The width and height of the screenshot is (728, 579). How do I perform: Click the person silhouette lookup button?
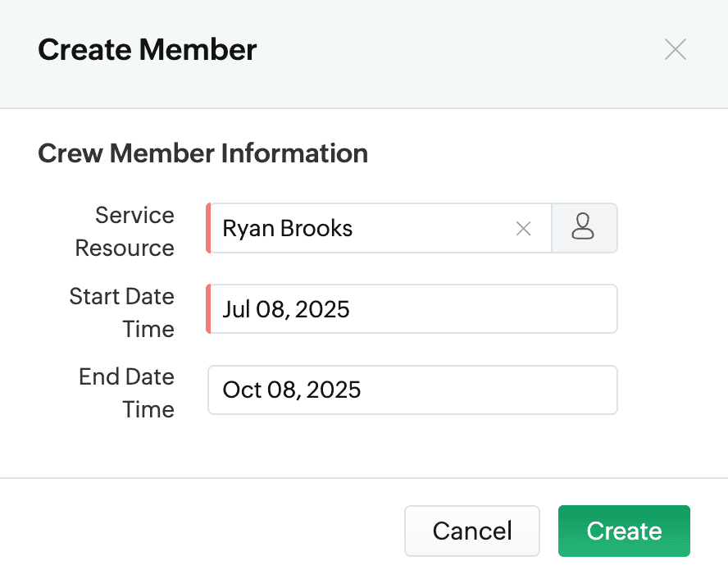pyautogui.click(x=584, y=228)
